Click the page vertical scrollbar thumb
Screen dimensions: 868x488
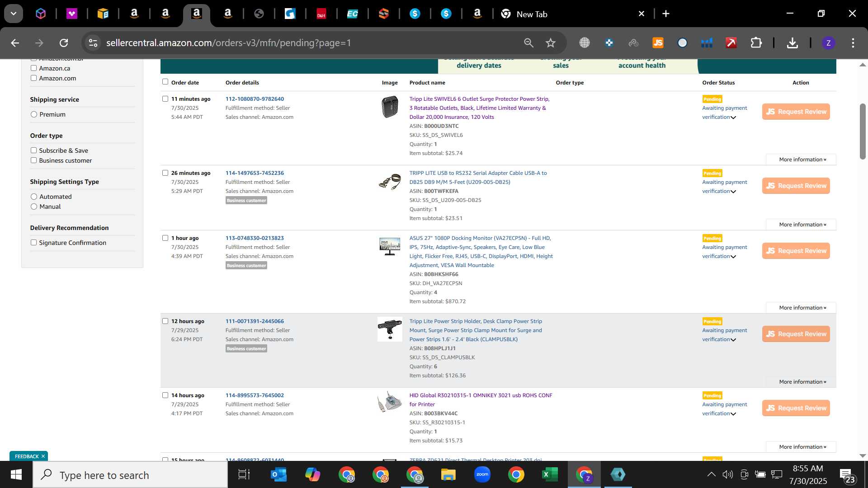point(863,131)
